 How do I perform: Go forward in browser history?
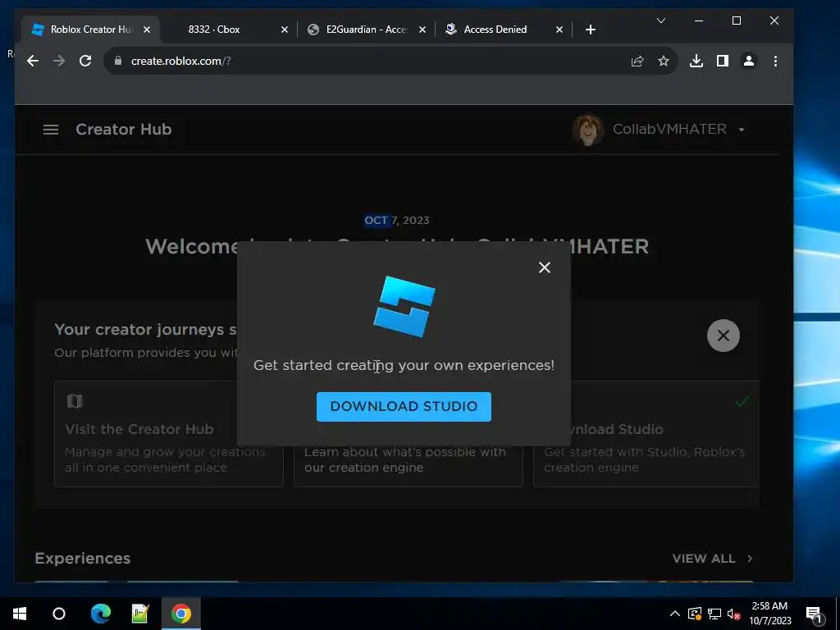pyautogui.click(x=59, y=61)
